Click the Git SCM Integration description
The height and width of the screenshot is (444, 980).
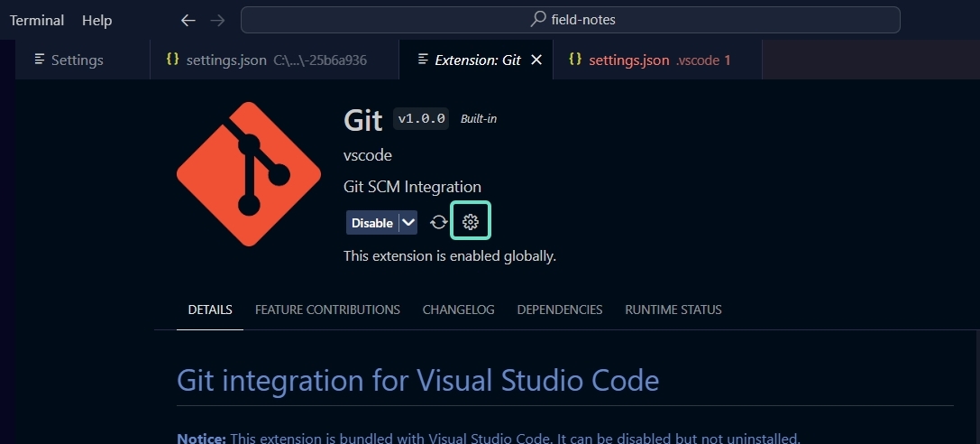coord(413,187)
